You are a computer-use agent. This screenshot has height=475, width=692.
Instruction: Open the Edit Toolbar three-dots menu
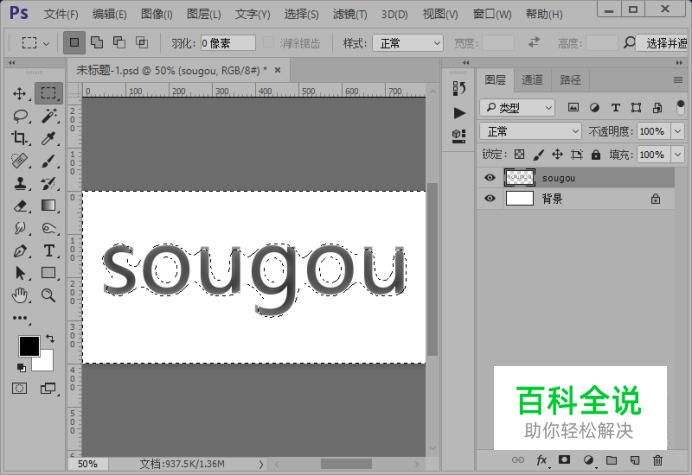pos(19,318)
